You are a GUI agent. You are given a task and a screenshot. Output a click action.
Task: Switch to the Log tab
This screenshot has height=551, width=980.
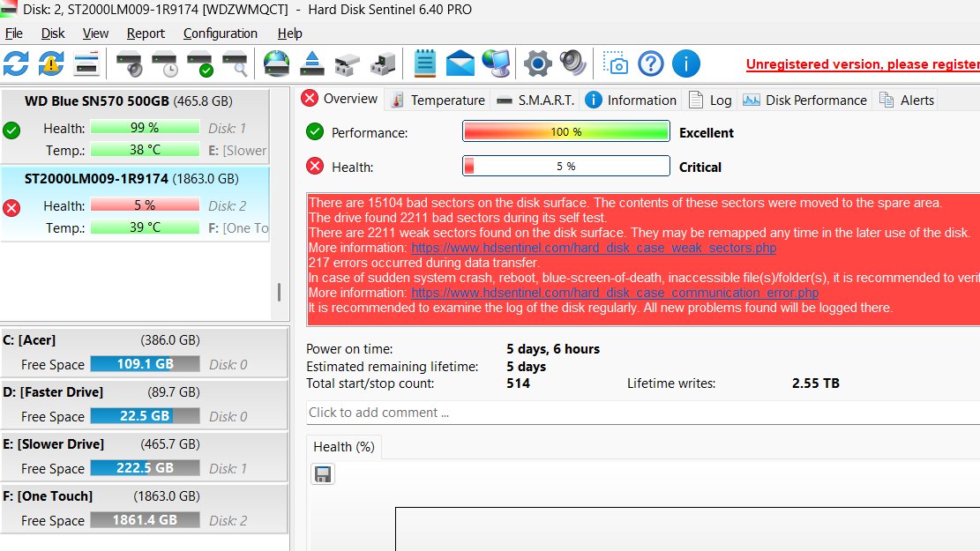(710, 100)
